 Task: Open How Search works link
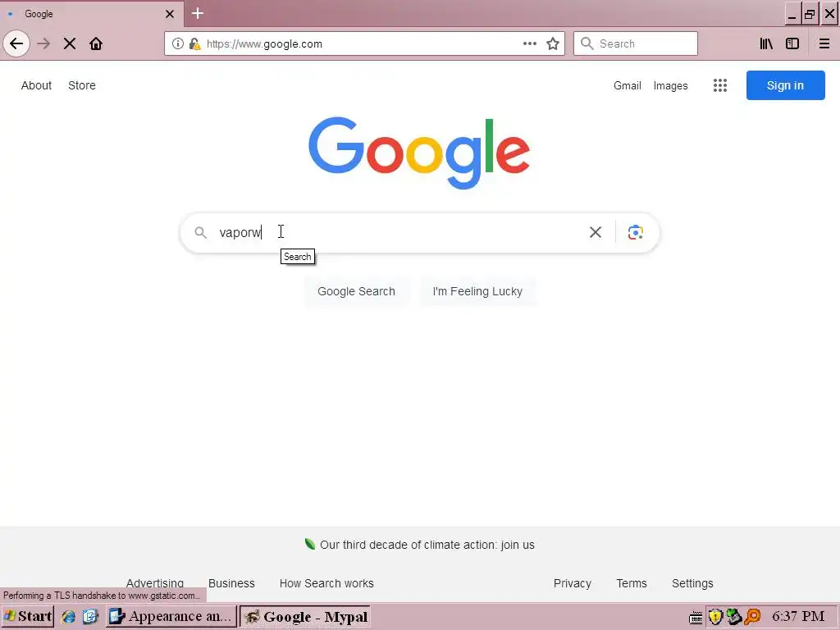pyautogui.click(x=326, y=583)
